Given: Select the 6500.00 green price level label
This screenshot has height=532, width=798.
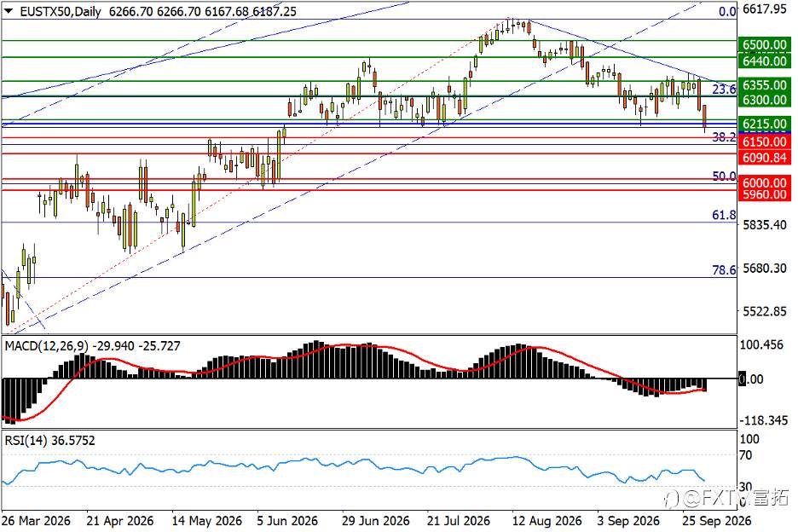Looking at the screenshot, I should click(765, 45).
